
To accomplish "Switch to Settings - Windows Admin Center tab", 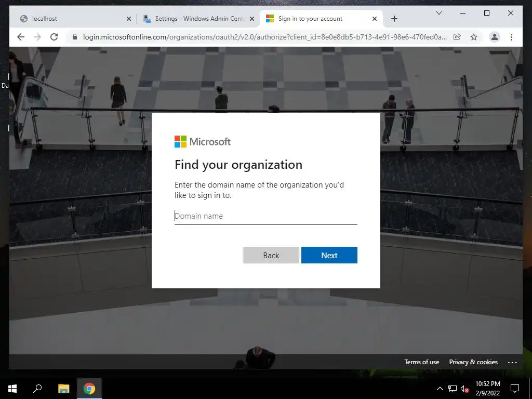I will pos(198,19).
